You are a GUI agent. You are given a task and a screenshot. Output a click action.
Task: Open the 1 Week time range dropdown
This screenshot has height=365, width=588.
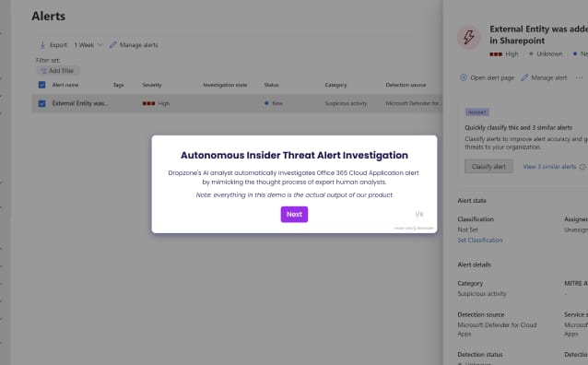[x=88, y=45]
